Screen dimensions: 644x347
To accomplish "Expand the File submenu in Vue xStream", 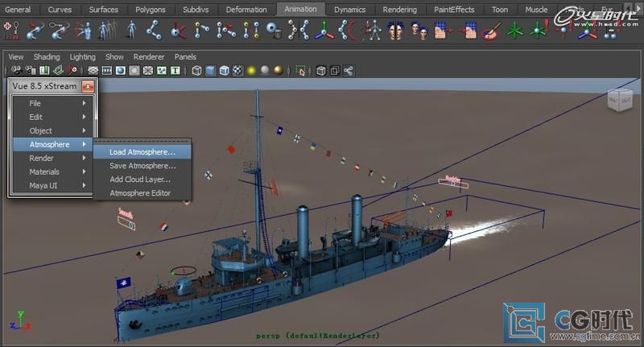I will [53, 103].
